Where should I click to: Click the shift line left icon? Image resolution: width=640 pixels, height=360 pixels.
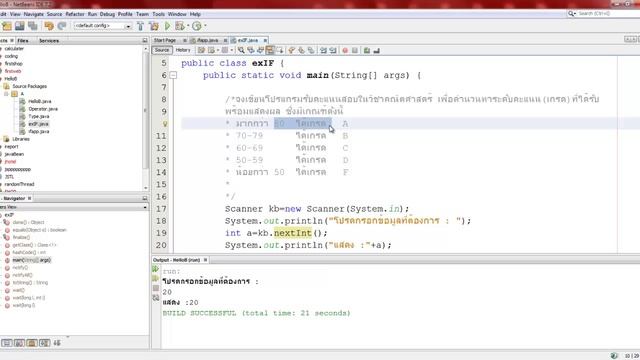coord(323,50)
